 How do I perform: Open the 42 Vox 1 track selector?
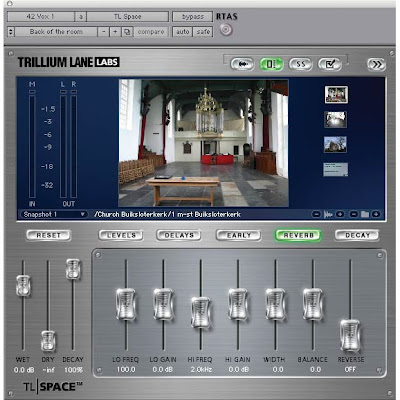41,16
